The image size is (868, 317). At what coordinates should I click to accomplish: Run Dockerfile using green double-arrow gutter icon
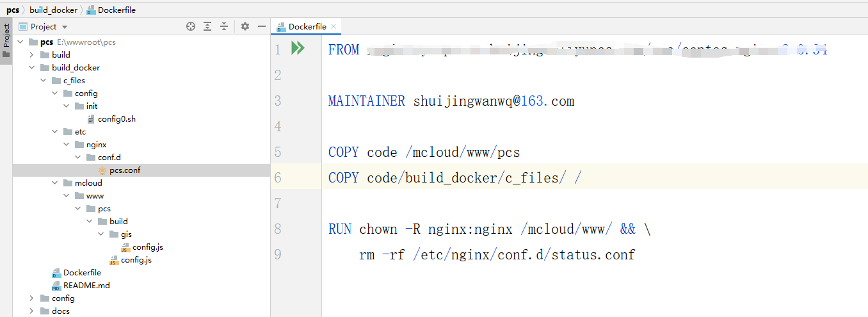pyautogui.click(x=298, y=48)
